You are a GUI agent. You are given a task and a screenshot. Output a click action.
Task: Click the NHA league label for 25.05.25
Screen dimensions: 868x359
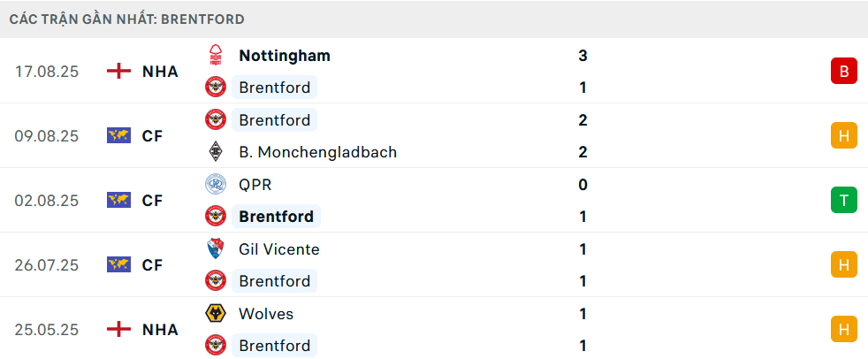coord(160,330)
